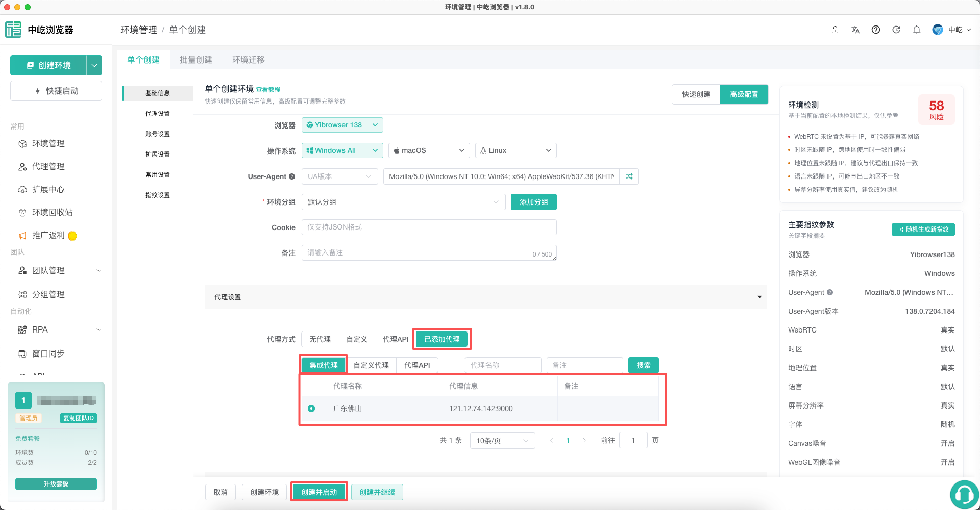Open 窗口同步 in the sidebar
The height and width of the screenshot is (510, 980).
(x=48, y=353)
